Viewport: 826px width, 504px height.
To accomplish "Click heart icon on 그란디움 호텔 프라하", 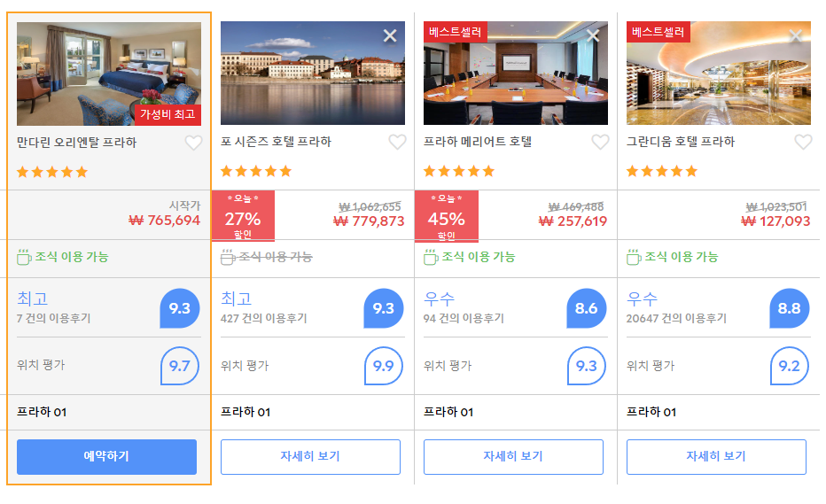I will tap(803, 143).
